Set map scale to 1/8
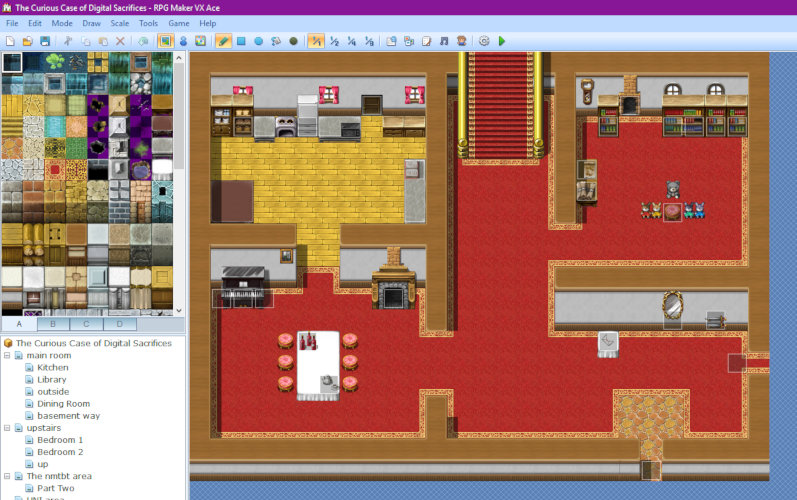Viewport: 797px width, 500px height. click(370, 41)
